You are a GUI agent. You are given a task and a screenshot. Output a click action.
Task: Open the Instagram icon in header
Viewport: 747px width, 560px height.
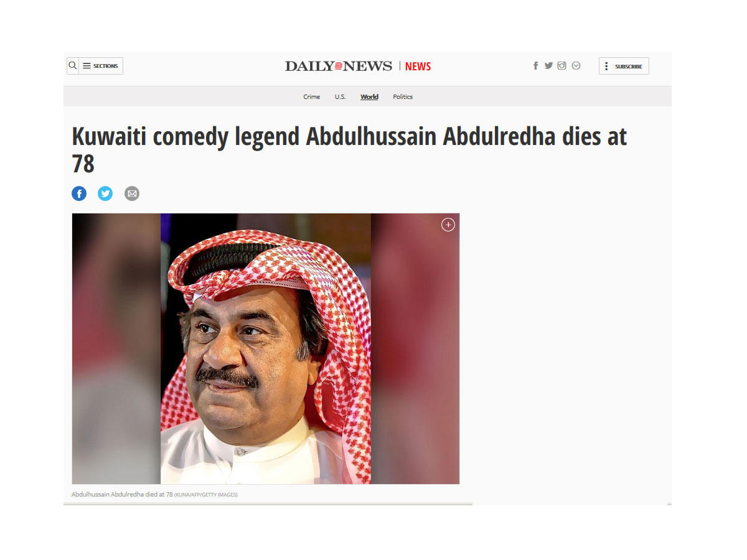(561, 65)
